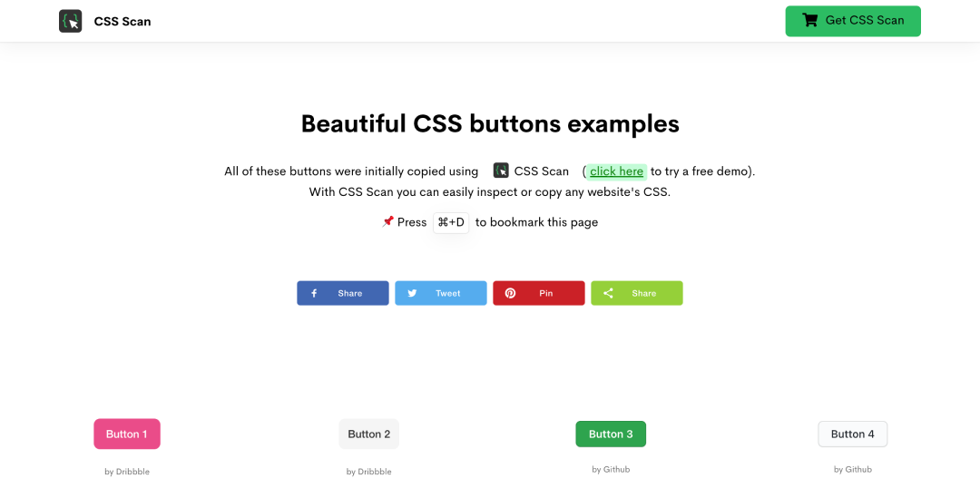
Task: Click the Tweet button label
Action: (447, 293)
